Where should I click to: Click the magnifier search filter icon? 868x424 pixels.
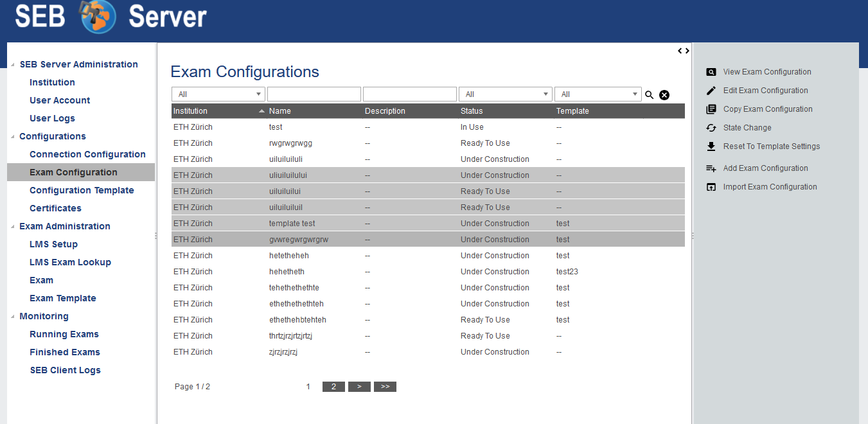650,95
